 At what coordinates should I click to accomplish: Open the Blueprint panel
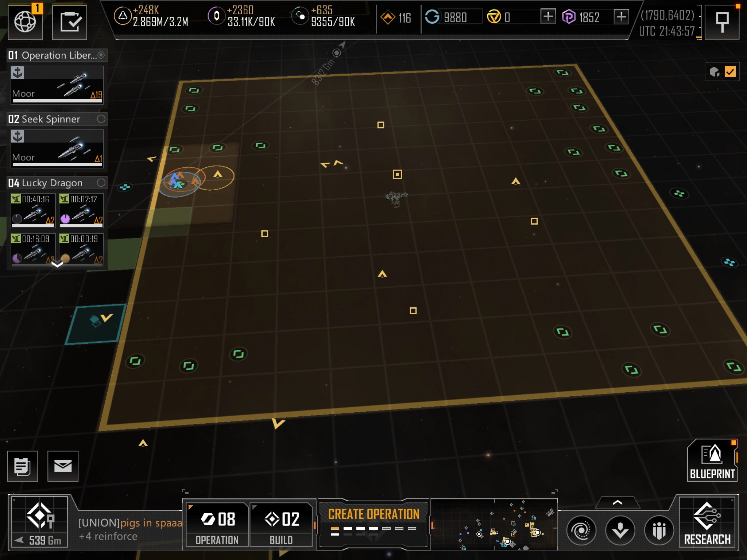point(712,461)
